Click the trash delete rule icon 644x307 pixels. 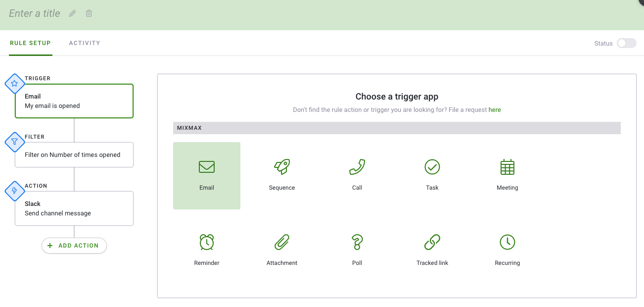tap(89, 13)
